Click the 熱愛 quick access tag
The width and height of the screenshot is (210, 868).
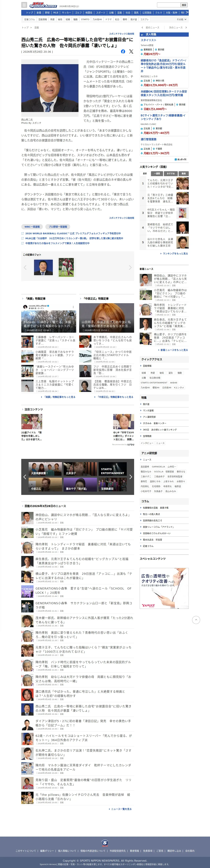point(152,373)
